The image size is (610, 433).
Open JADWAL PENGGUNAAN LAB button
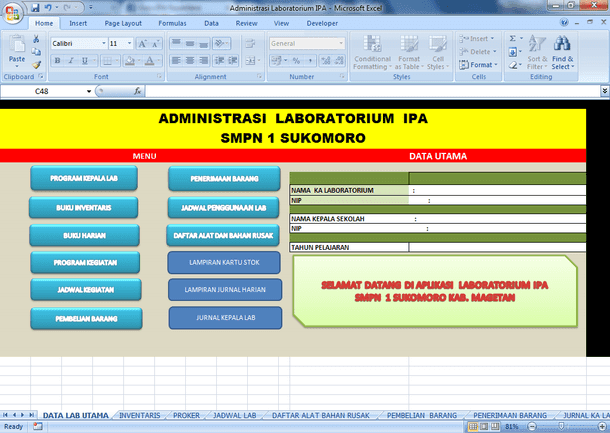tap(224, 208)
